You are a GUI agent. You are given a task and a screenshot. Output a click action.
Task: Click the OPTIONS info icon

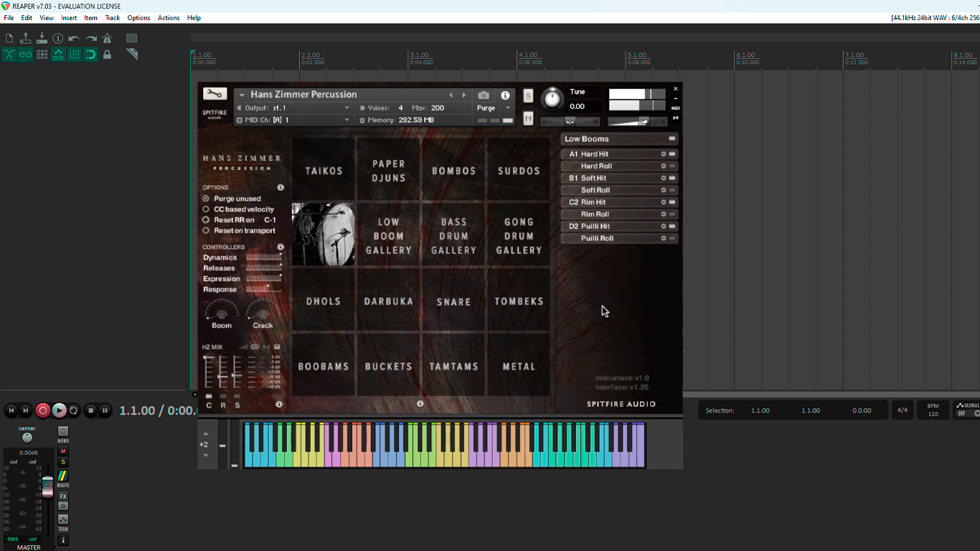point(281,187)
